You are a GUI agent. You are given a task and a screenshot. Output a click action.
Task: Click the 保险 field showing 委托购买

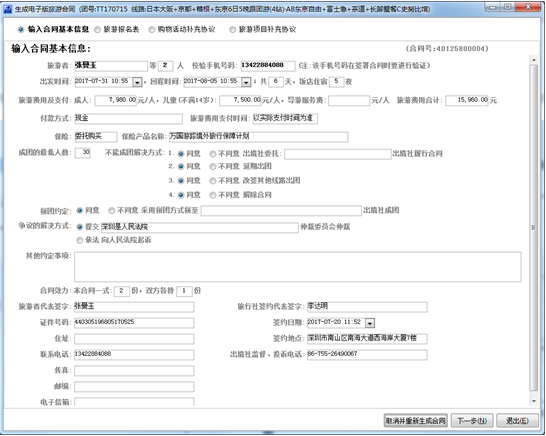(96, 137)
